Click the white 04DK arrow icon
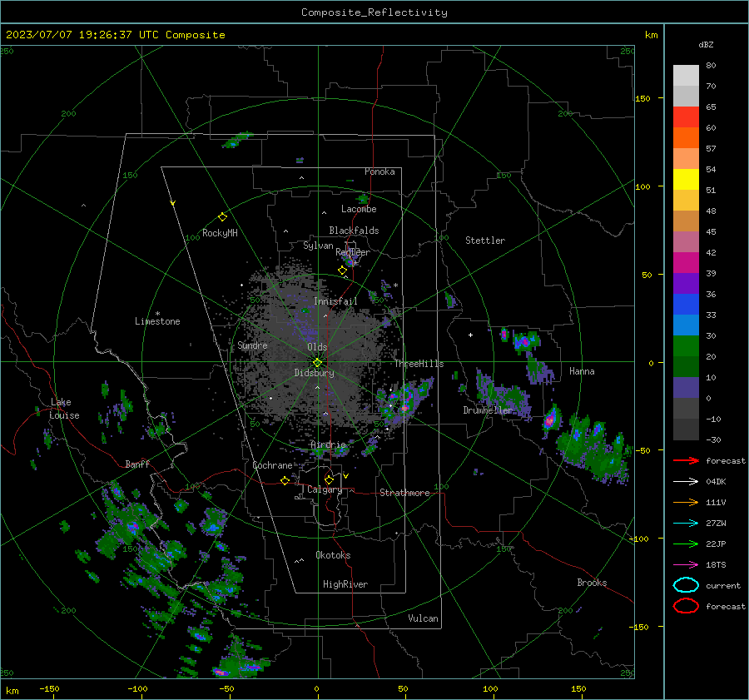Screen dimensions: 749x700 [x=686, y=482]
